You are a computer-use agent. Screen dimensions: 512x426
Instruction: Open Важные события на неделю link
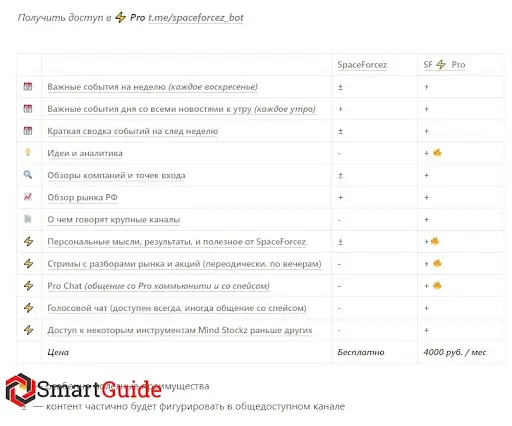pos(152,87)
